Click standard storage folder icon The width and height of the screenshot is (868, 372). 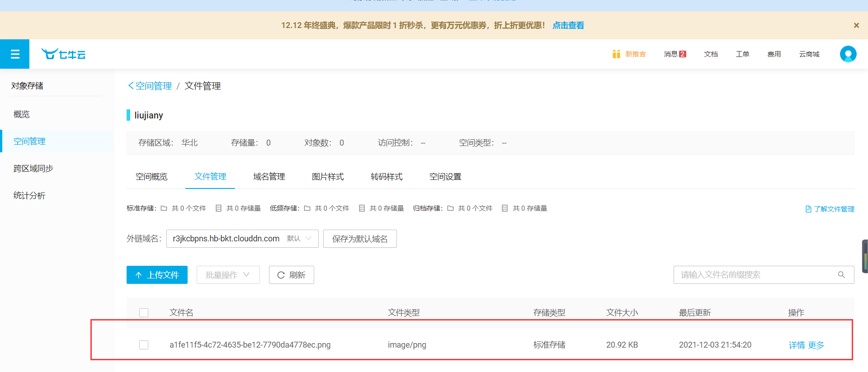pyautogui.click(x=164, y=208)
